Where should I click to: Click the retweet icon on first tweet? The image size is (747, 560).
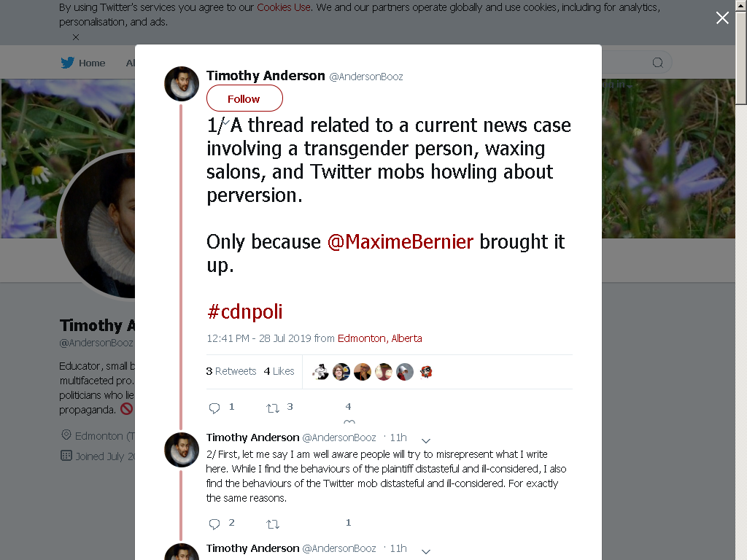click(273, 408)
